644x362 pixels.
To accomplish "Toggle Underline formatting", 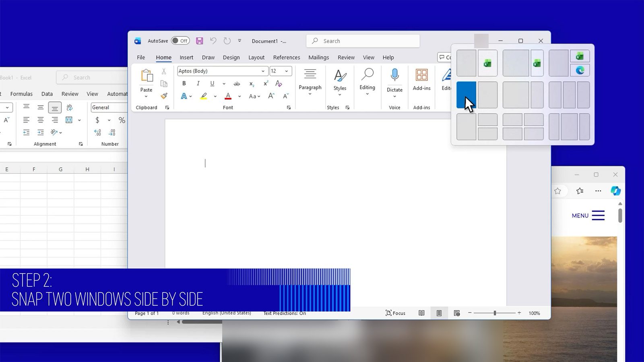I will pyautogui.click(x=212, y=83).
